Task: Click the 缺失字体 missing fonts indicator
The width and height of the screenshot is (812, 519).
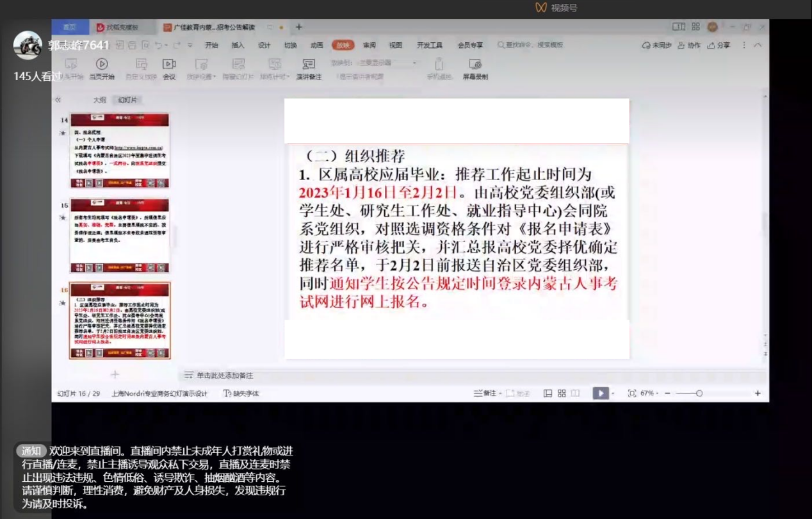Action: tap(241, 393)
